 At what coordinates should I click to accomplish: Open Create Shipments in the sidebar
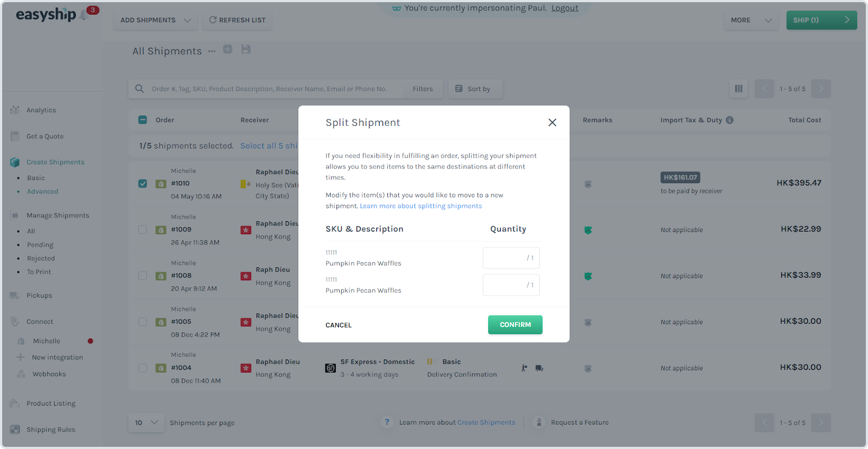pos(55,162)
